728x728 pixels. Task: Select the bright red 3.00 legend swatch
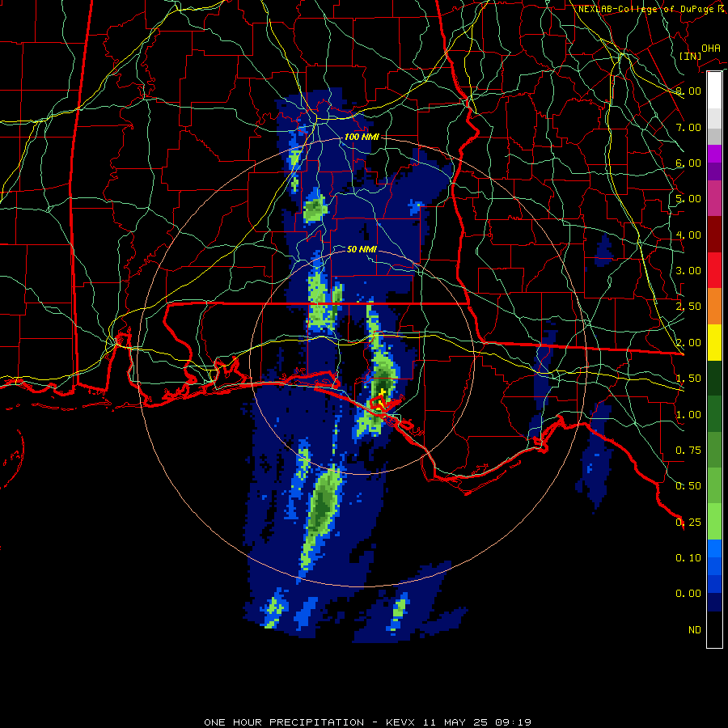(x=714, y=270)
